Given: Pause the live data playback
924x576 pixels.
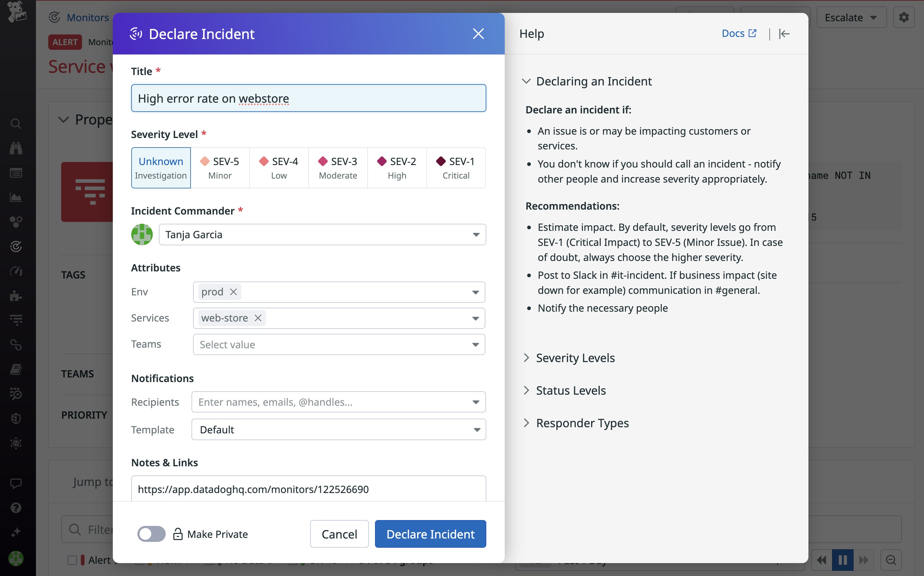Looking at the screenshot, I should [x=843, y=560].
